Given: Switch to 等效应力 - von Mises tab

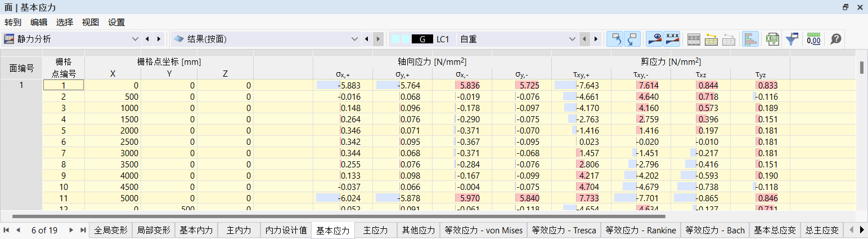Looking at the screenshot, I should [484, 230].
